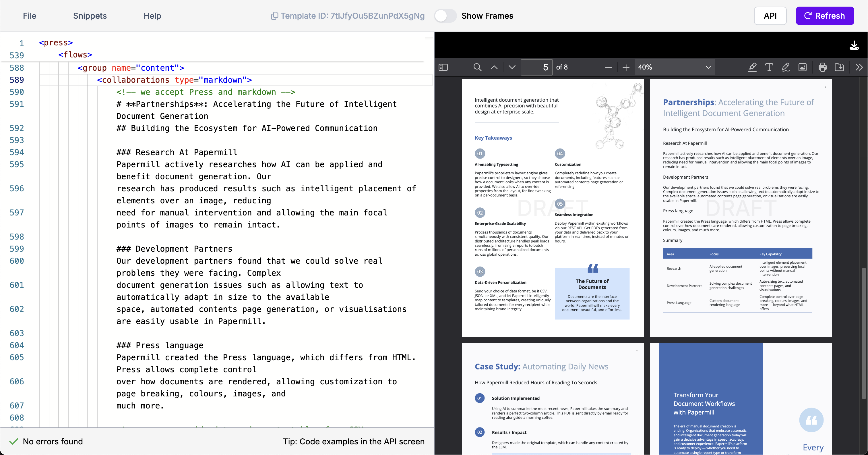
Task: Toggle the Show Frames switch
Action: click(x=445, y=16)
